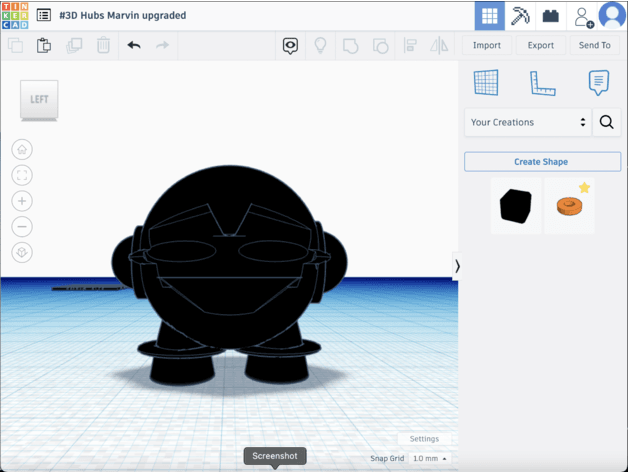Image resolution: width=628 pixels, height=472 pixels.
Task: Collapse the shapes panel with chevron
Action: click(457, 266)
